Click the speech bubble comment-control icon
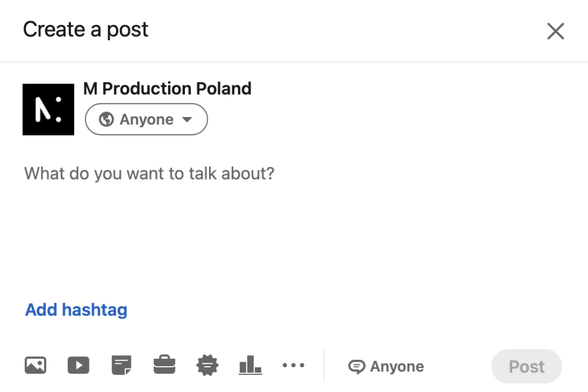This screenshot has height=392, width=588. (x=357, y=366)
